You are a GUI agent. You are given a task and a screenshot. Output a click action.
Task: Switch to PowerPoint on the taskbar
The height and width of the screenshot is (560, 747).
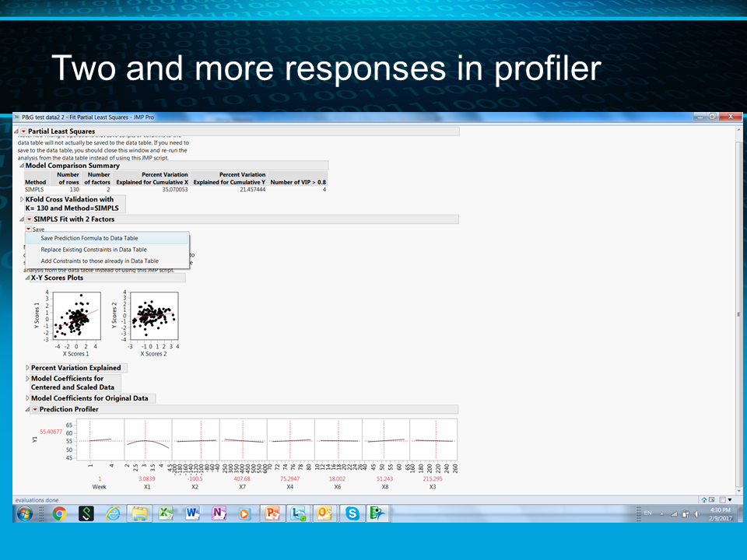[272, 513]
